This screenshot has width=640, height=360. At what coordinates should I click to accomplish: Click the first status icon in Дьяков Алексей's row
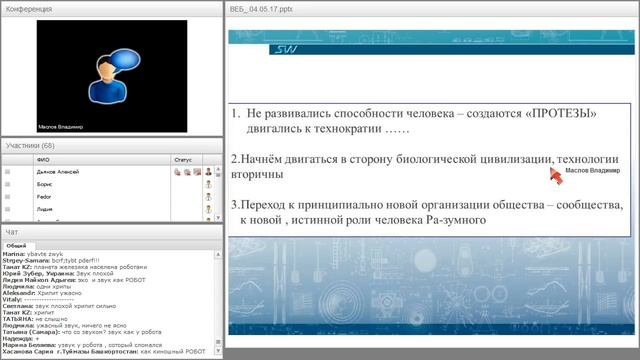178,172
